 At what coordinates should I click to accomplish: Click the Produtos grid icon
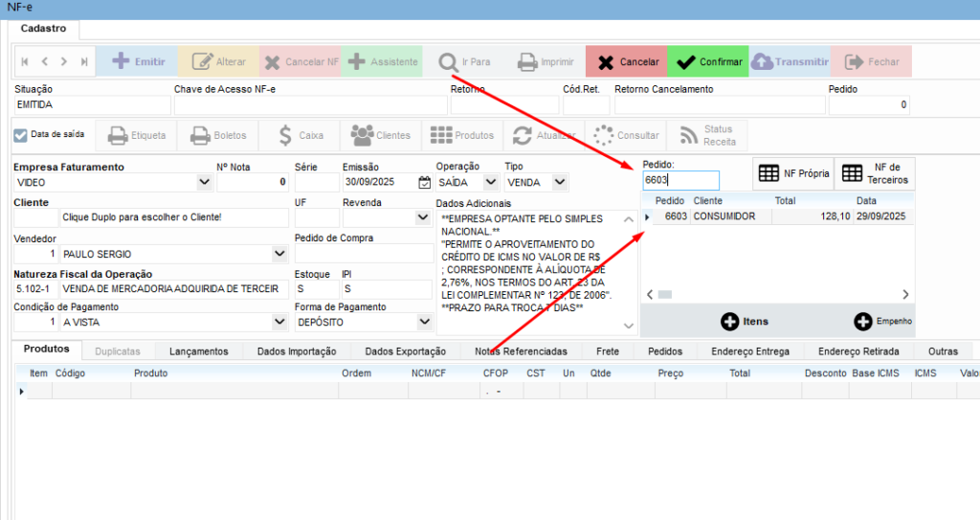[462, 135]
